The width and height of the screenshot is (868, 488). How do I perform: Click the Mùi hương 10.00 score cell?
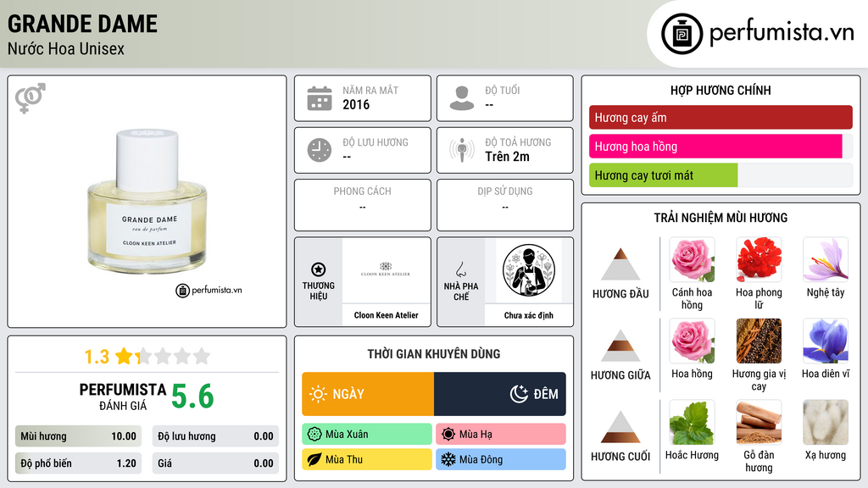[x=78, y=436]
